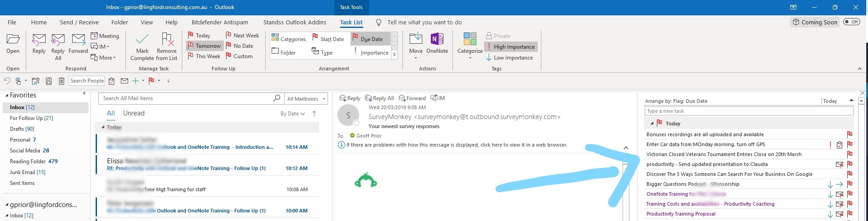Open the selected item with Open icon

click(x=13, y=44)
